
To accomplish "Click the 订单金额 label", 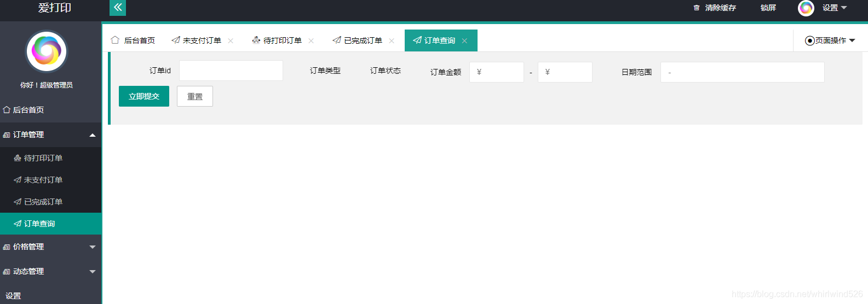I will [446, 72].
